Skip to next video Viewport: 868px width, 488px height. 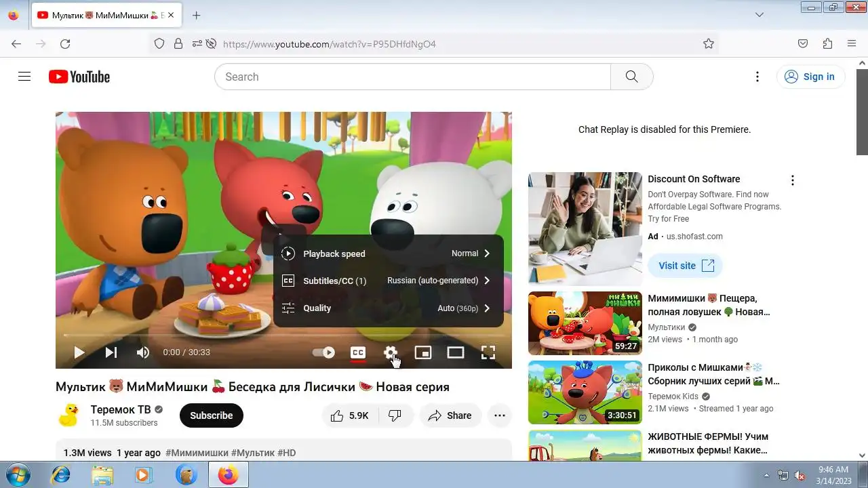point(111,352)
